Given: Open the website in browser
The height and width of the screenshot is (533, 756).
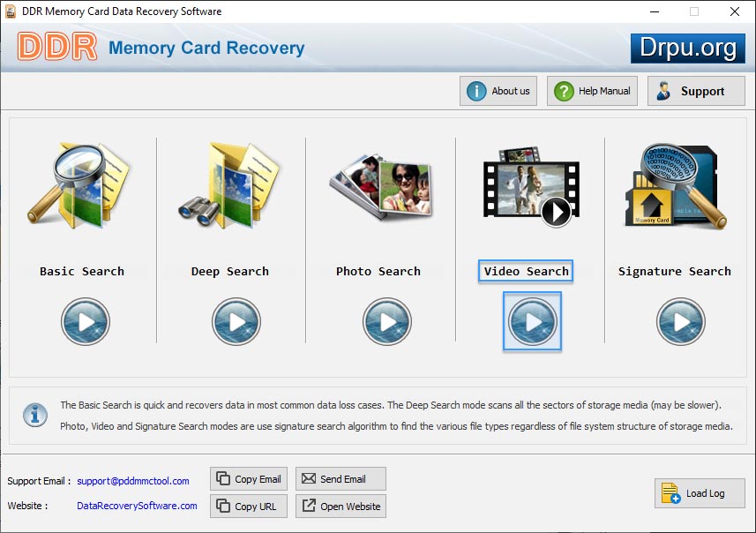Looking at the screenshot, I should (x=341, y=507).
